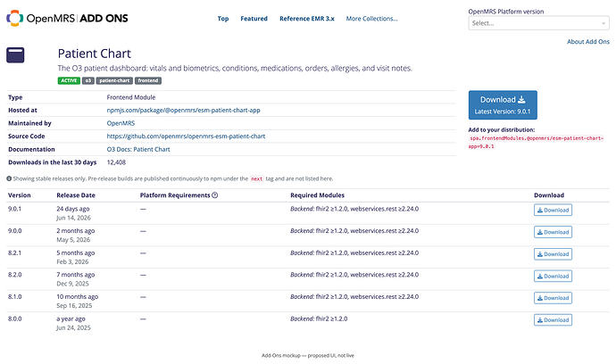Click the Jun 24, 2025 release date
Viewport: 616px width, 364px height.
[73, 327]
